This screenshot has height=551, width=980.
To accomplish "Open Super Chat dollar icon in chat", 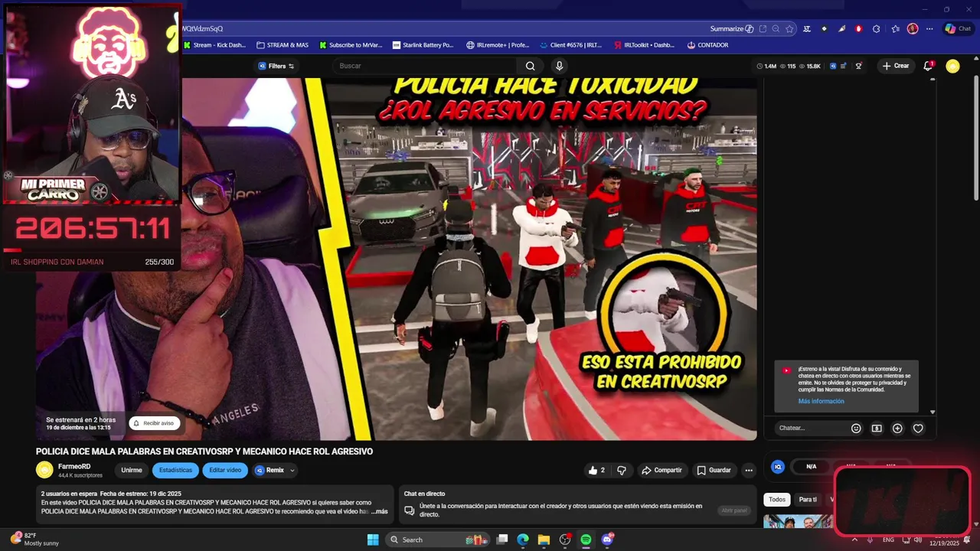I will click(877, 429).
